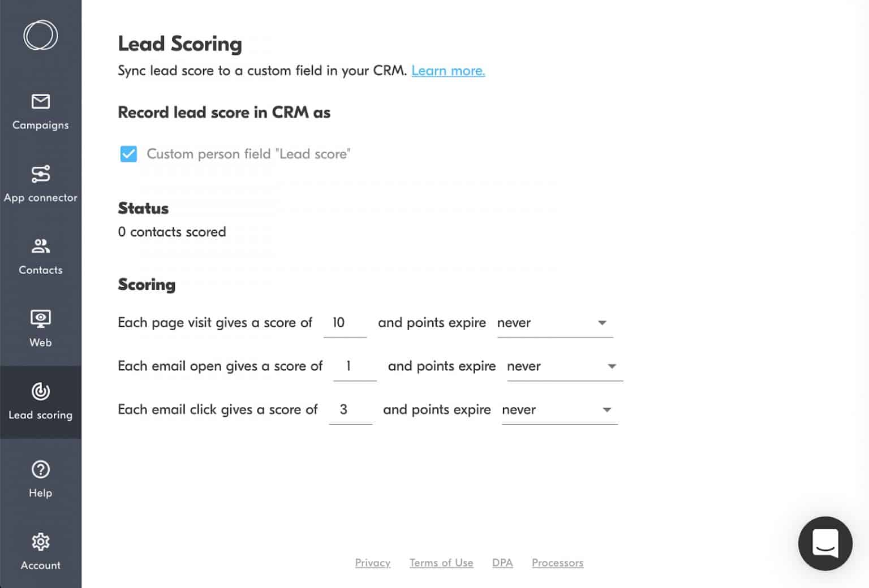Open the Learn more link
The height and width of the screenshot is (588, 869).
click(448, 71)
